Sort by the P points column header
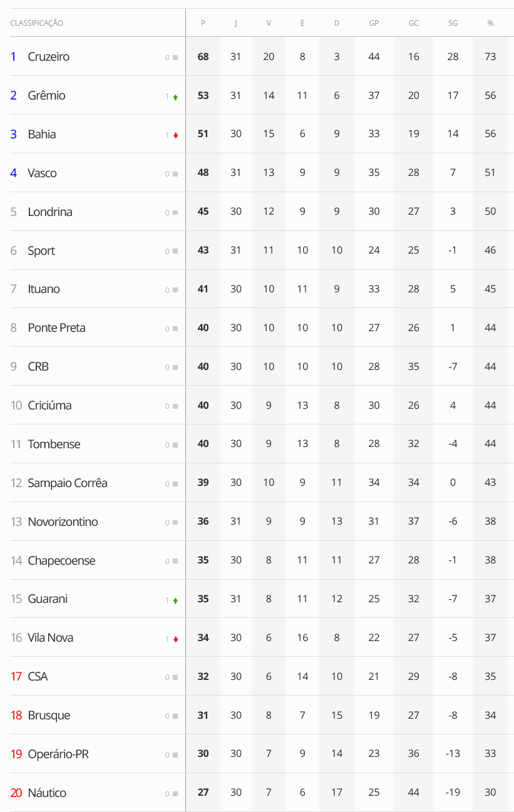Viewport: 514px width, 812px height. tap(203, 23)
